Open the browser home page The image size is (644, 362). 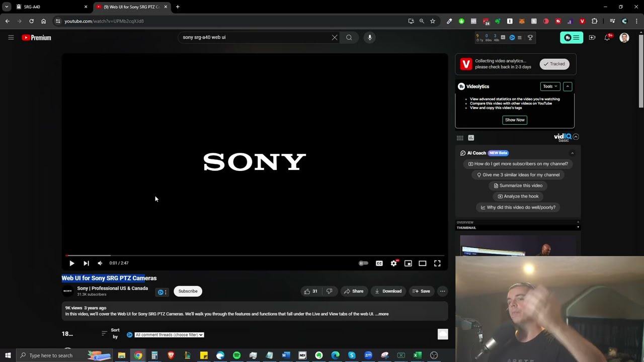click(x=43, y=21)
